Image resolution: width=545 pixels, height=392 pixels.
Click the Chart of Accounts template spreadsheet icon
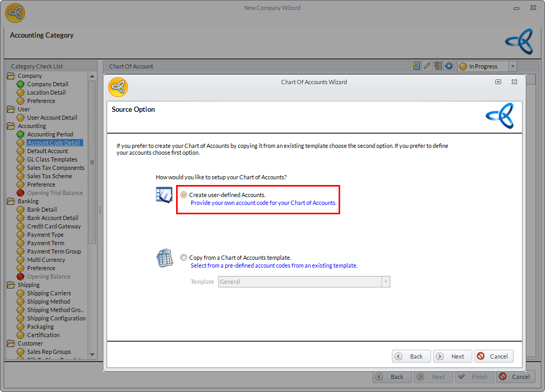tap(165, 258)
